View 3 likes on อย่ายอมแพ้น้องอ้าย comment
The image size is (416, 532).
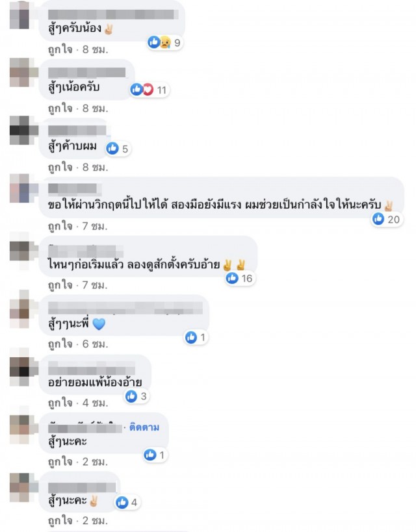click(136, 396)
